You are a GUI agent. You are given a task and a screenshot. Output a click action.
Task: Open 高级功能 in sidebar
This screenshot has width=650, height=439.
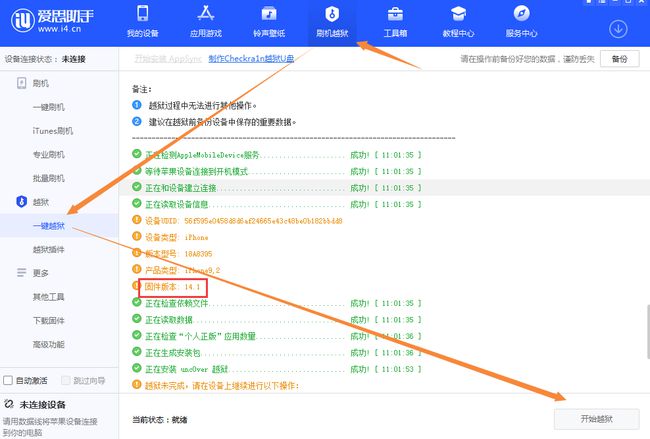coord(49,344)
